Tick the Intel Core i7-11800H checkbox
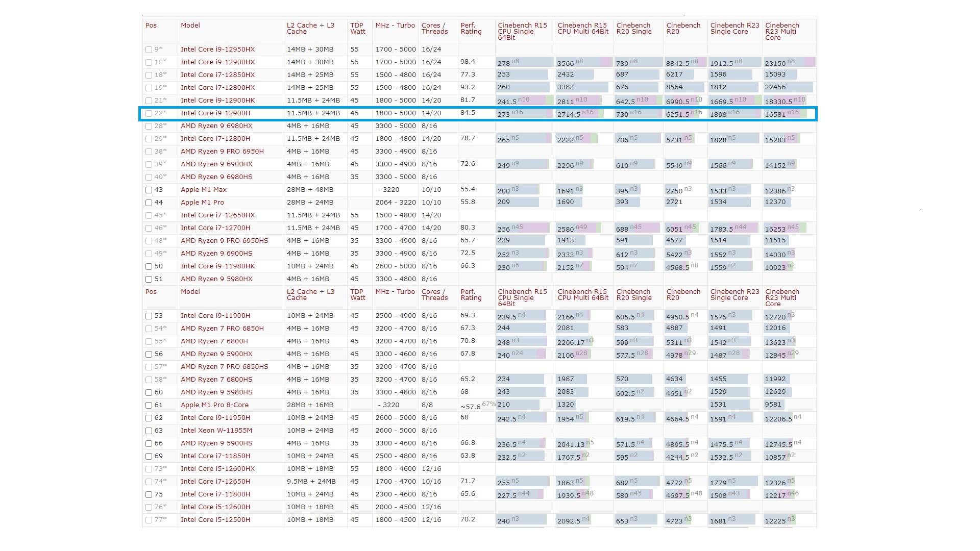 (149, 494)
